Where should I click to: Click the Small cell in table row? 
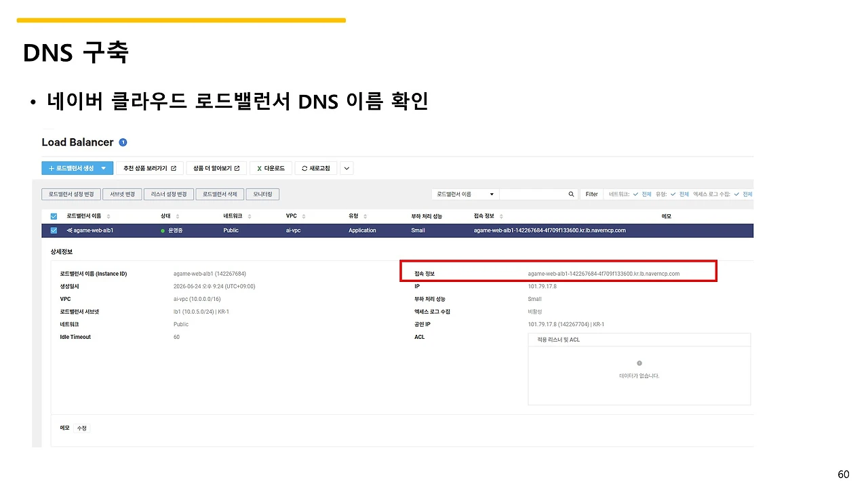(418, 230)
